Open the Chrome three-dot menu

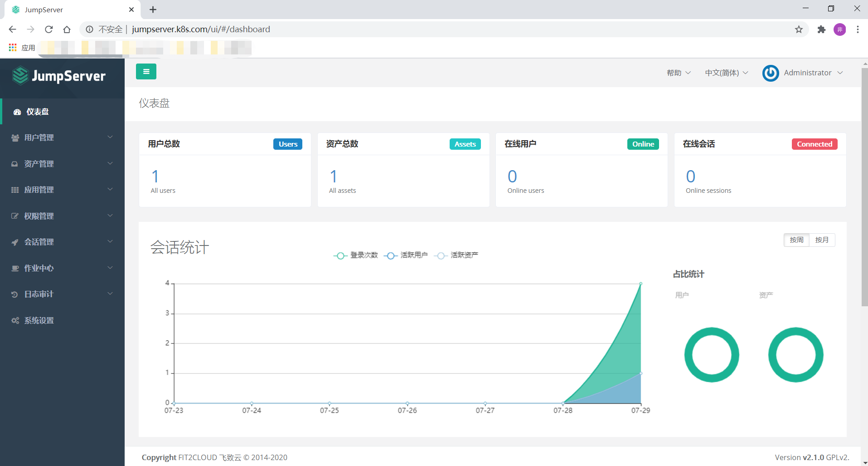click(x=858, y=29)
